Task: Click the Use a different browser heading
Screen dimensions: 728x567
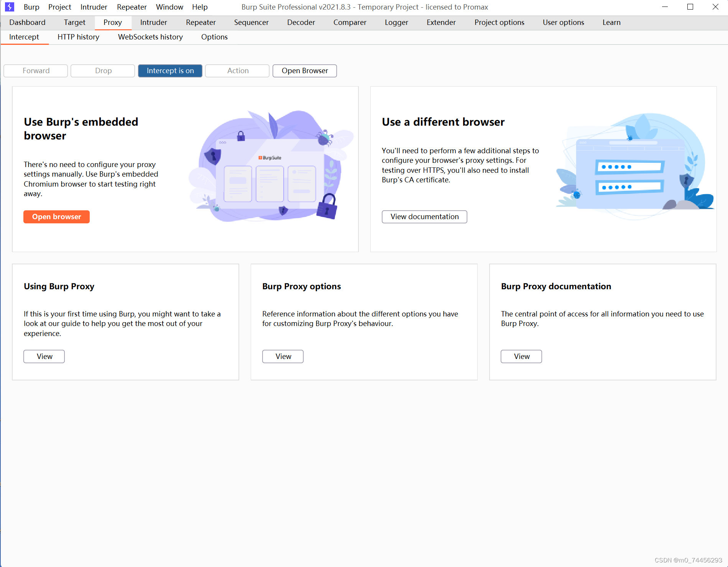Action: point(443,122)
